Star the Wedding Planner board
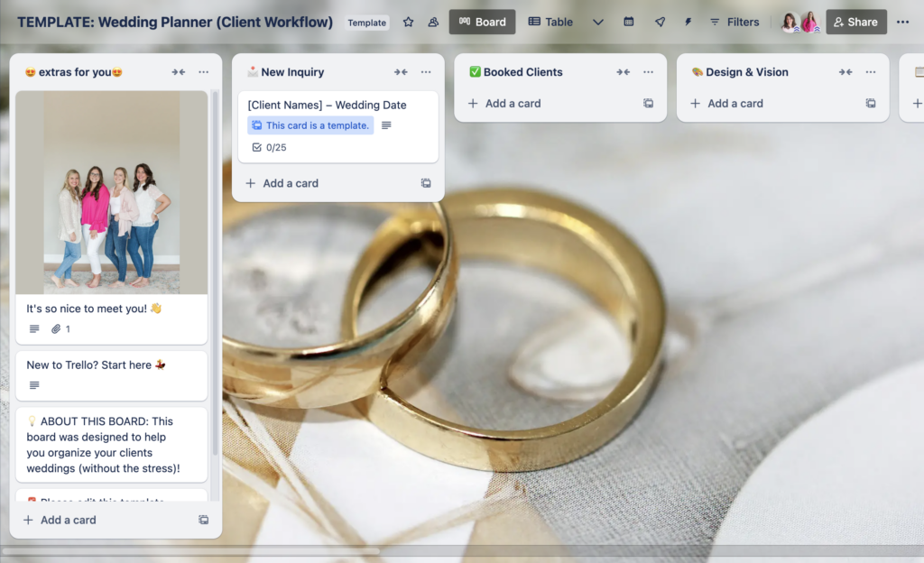 click(408, 22)
